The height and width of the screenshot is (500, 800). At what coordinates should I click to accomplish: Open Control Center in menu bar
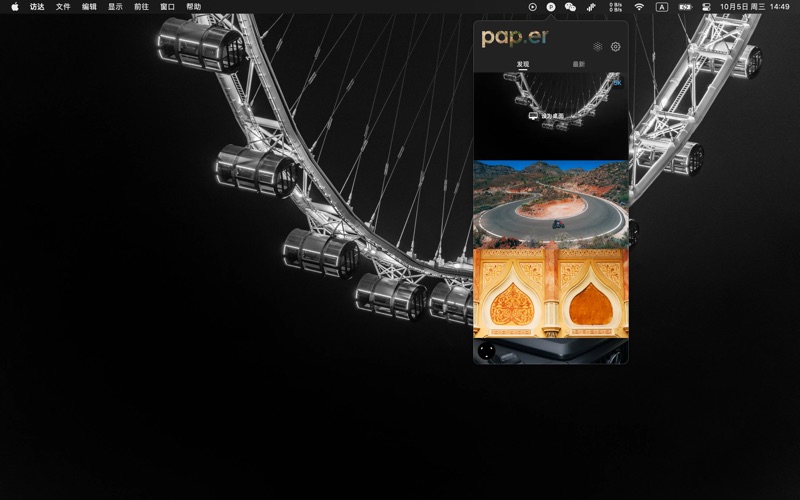pyautogui.click(x=706, y=7)
